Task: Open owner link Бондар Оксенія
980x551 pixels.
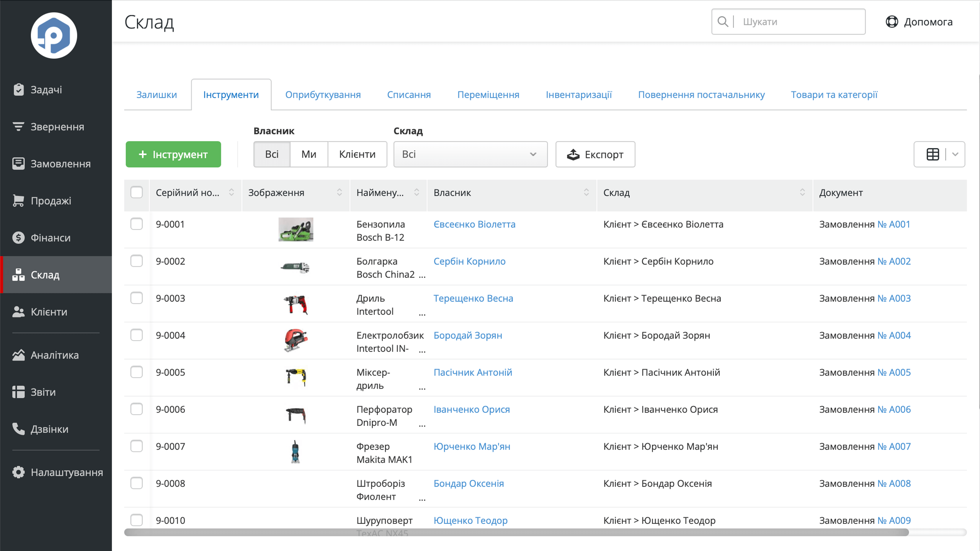Action: click(x=469, y=484)
